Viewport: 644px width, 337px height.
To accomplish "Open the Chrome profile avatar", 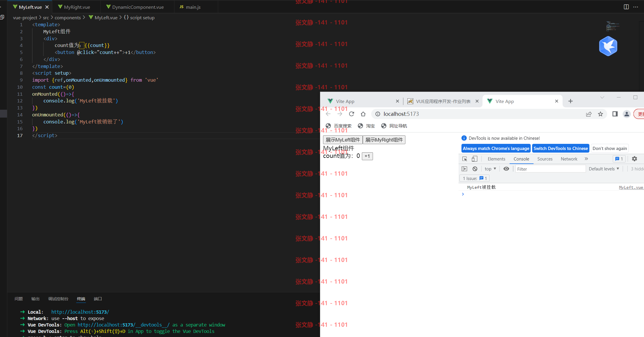I will (x=627, y=114).
